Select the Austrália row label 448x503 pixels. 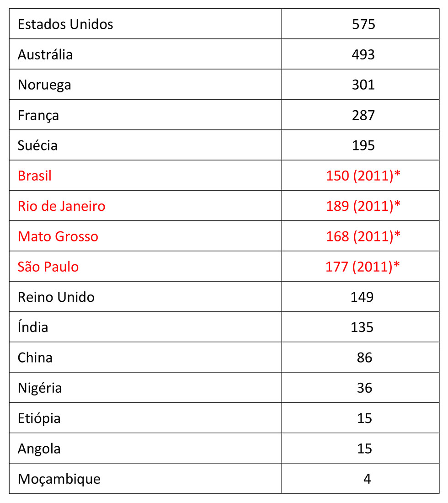pyautogui.click(x=45, y=54)
